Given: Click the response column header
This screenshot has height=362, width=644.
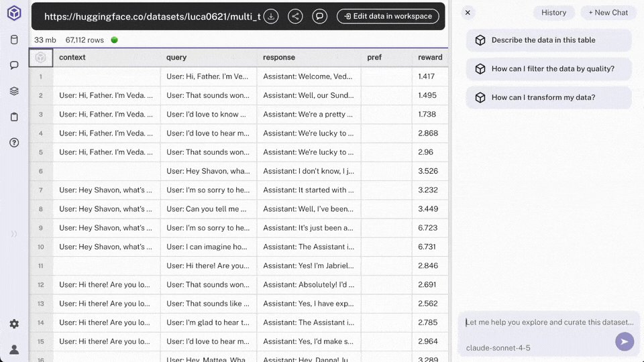Looking at the screenshot, I should coord(309,58).
